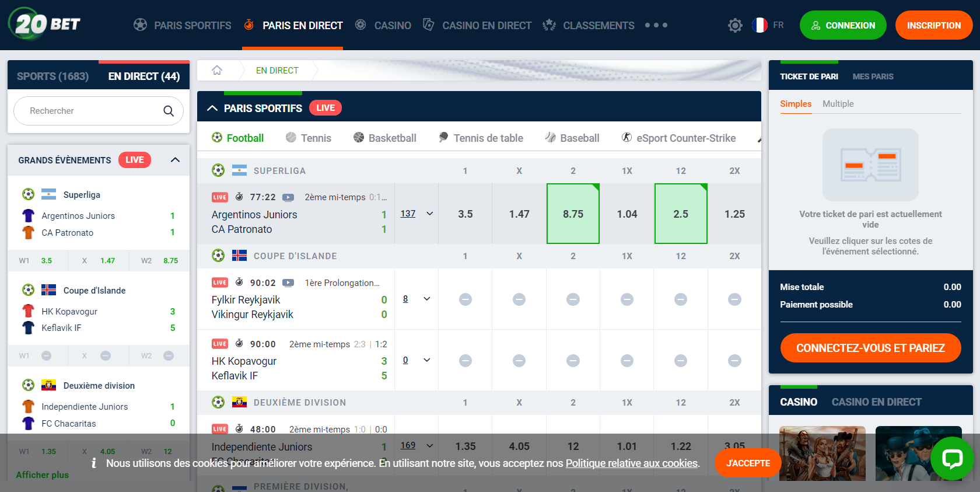
Task: Toggle selected odd 8.75 for Argentinos match
Action: pos(573,214)
